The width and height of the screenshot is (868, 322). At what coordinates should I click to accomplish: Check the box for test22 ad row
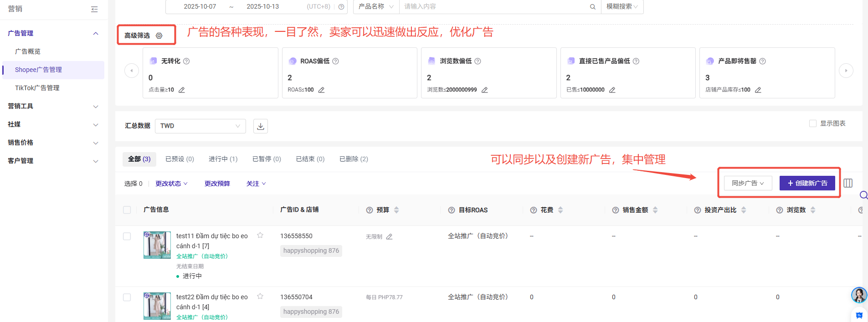pyautogui.click(x=127, y=297)
